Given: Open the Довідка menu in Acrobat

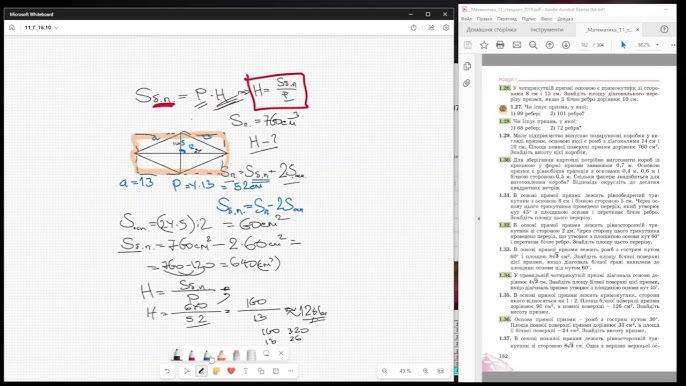Looking at the screenshot, I should (565, 19).
